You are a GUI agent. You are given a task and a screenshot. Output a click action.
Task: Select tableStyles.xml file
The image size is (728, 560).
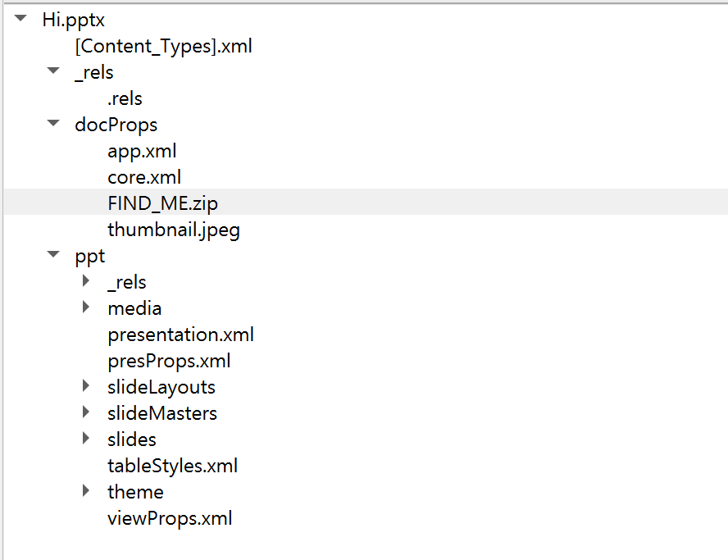click(x=172, y=467)
